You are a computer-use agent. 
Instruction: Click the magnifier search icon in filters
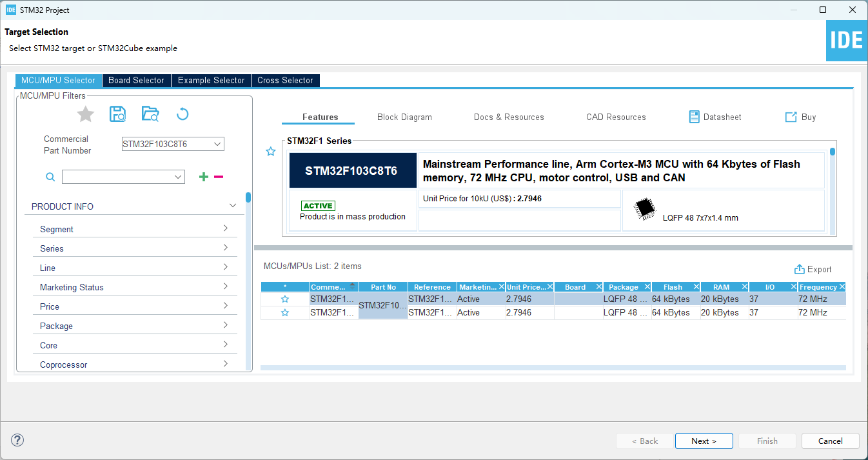50,177
